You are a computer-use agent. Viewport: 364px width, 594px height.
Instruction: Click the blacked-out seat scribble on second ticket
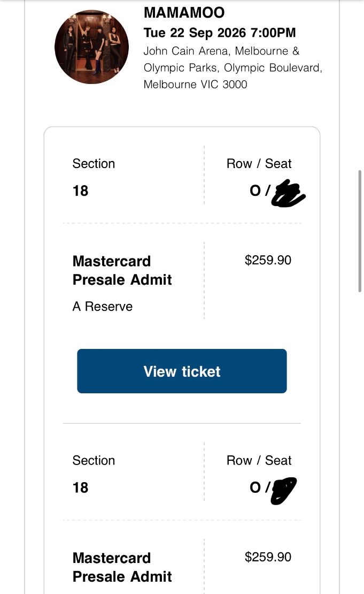pos(284,491)
